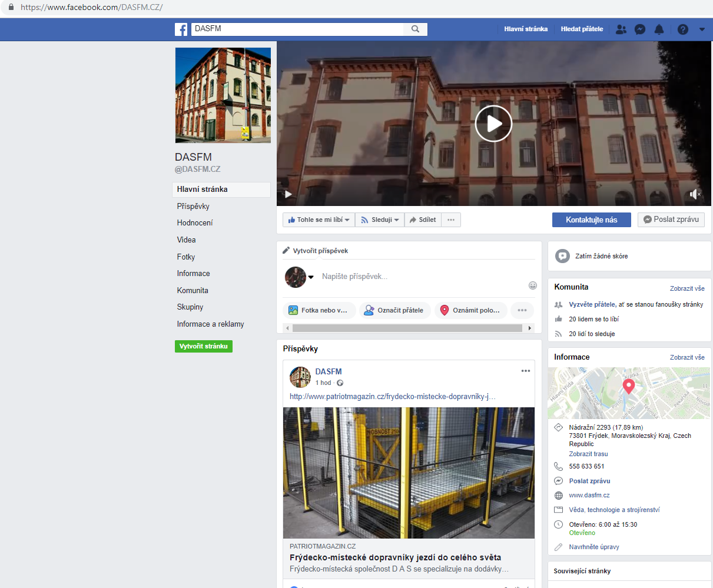Viewport: 713px width, 588px height.
Task: Open the three-dot more options button beside Sdílet
Action: click(x=451, y=220)
